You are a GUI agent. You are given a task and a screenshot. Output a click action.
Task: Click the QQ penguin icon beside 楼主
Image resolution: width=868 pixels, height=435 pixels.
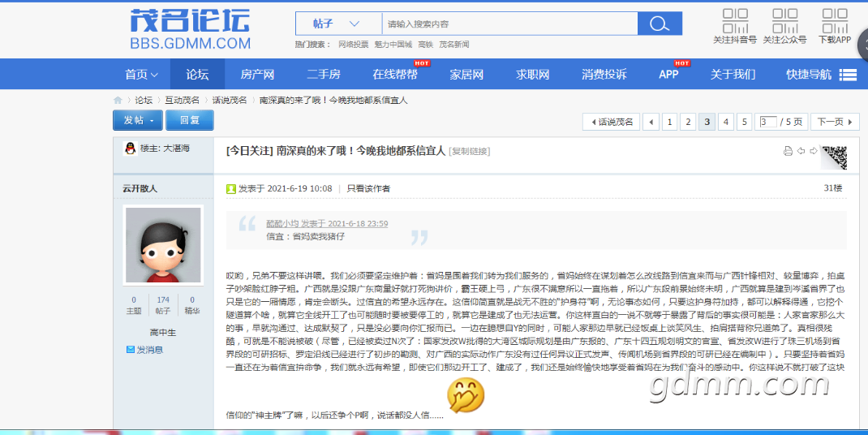click(x=130, y=148)
